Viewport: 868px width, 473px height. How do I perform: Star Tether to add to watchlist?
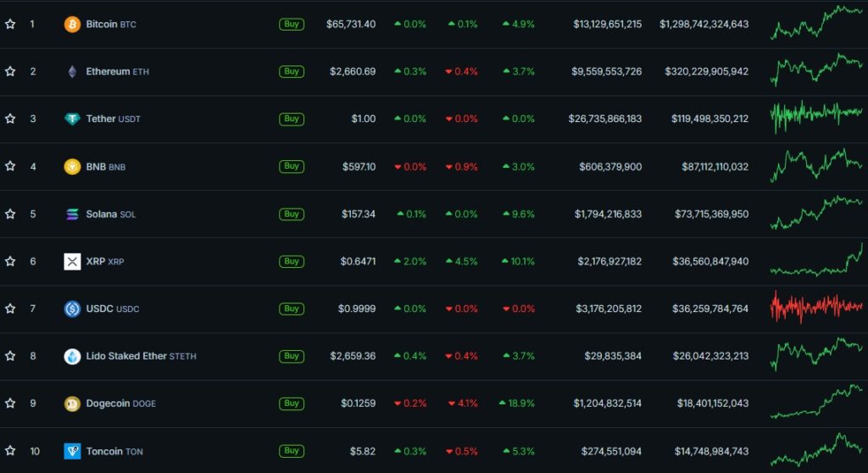(10, 119)
